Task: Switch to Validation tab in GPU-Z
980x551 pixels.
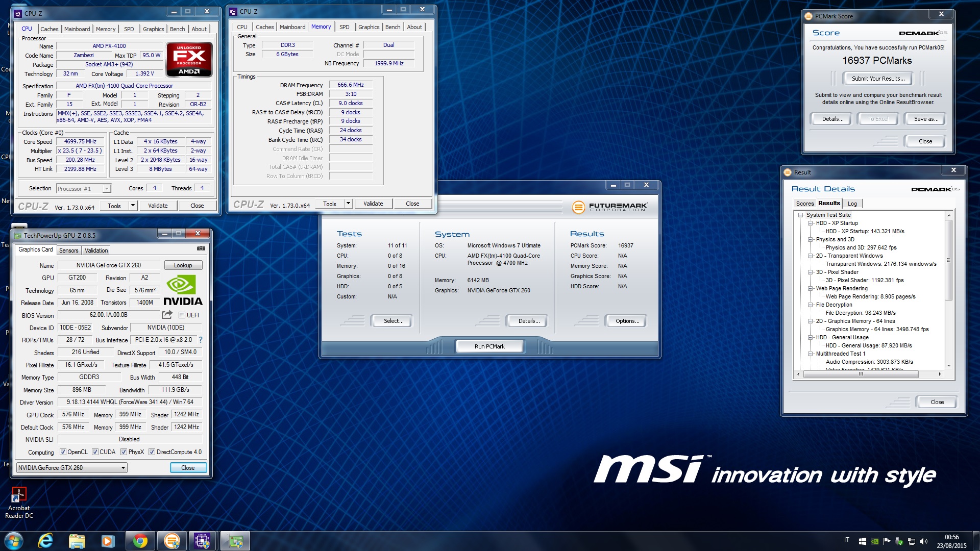Action: (96, 251)
